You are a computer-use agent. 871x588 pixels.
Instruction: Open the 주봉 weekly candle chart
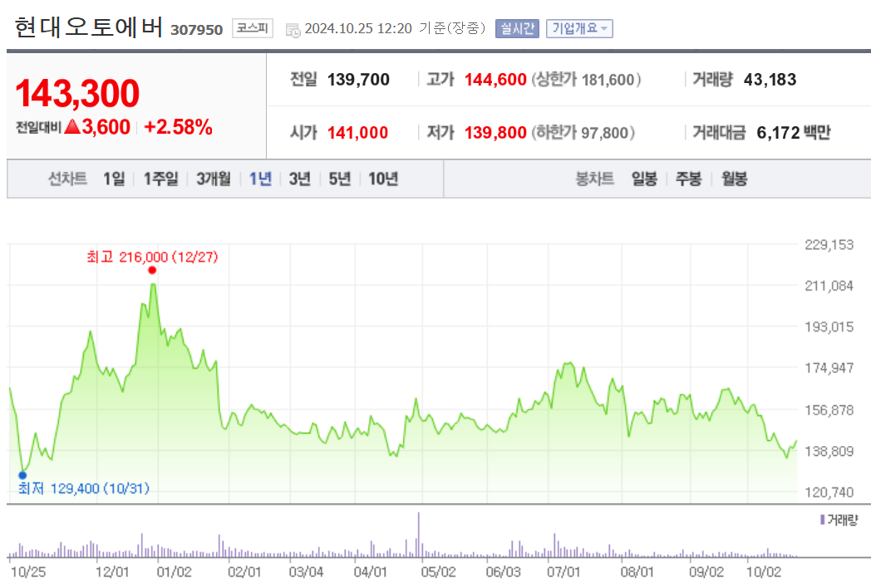[x=689, y=179]
